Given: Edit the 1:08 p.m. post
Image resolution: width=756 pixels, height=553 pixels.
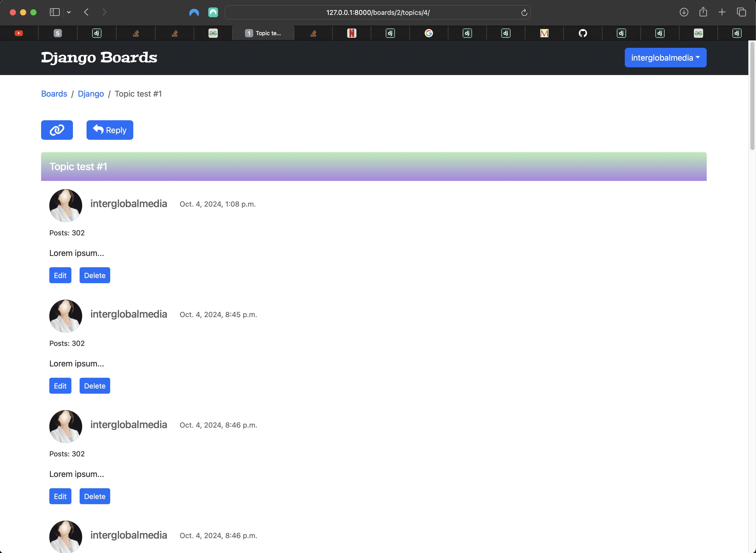Looking at the screenshot, I should click(60, 275).
